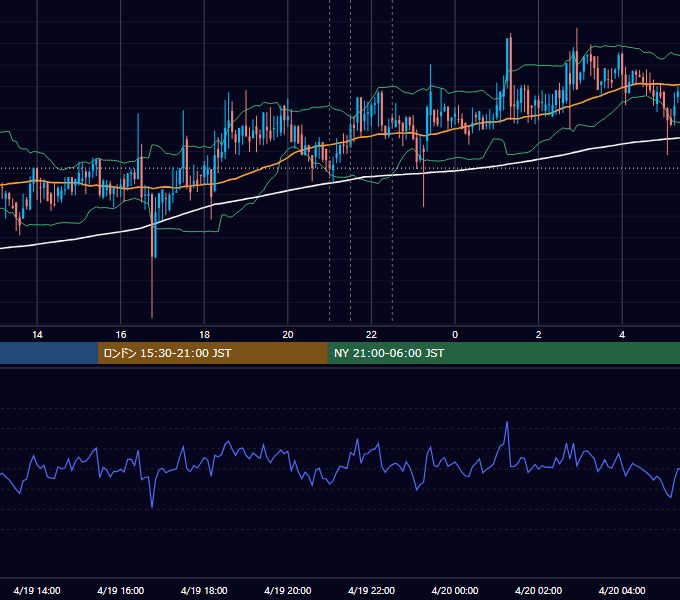Click the 4/19 20:00 label on the lower axis
The height and width of the screenshot is (600, 680).
288,590
